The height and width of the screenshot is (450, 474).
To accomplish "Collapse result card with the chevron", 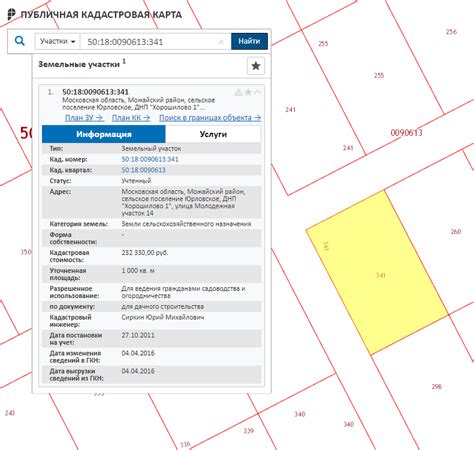I will [x=257, y=92].
